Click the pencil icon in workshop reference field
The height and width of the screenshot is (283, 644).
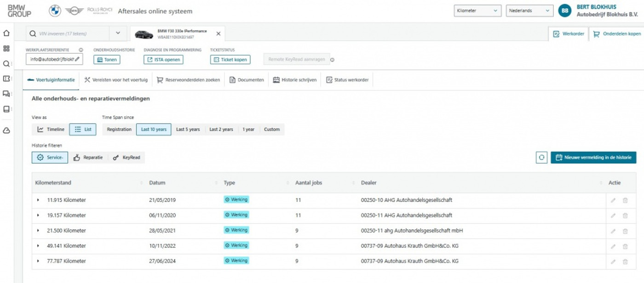77,59
